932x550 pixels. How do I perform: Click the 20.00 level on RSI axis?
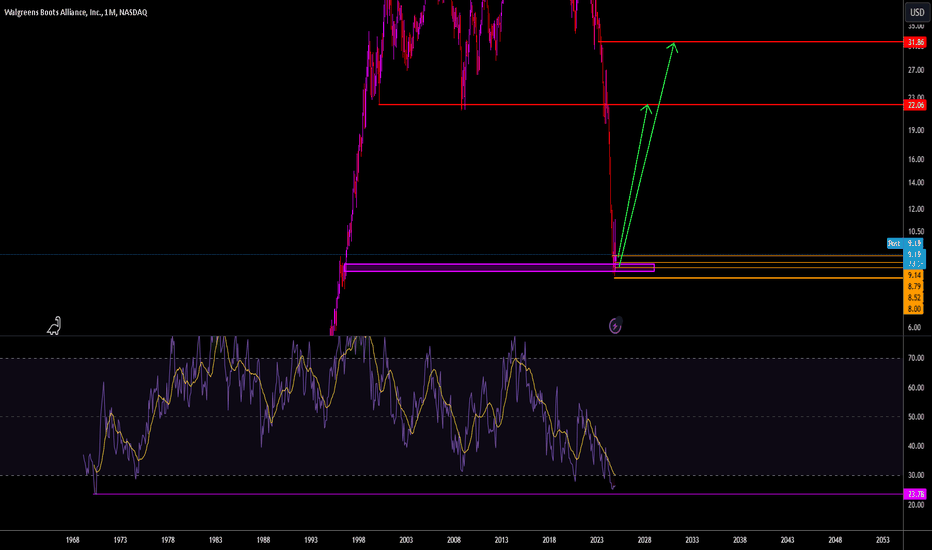point(916,505)
